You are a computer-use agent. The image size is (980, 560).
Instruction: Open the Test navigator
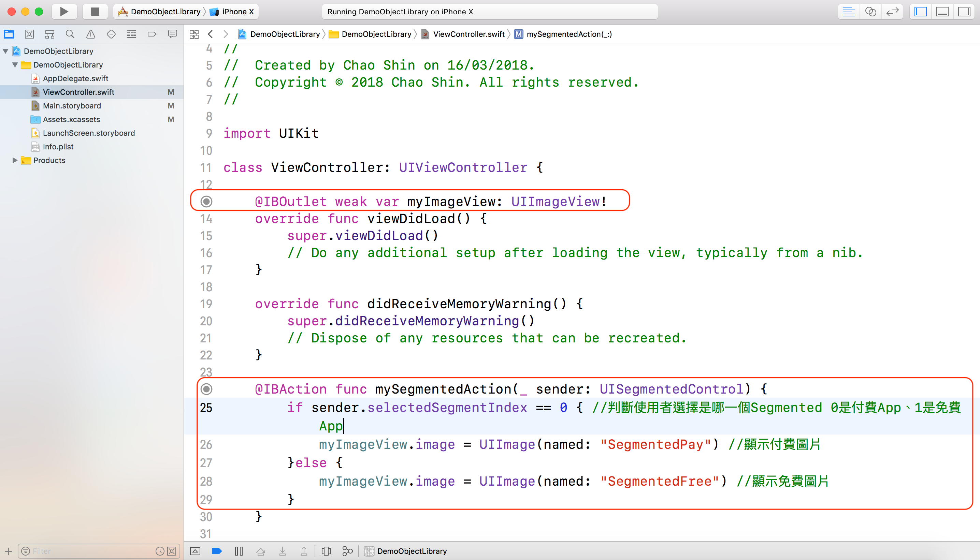[x=111, y=34]
